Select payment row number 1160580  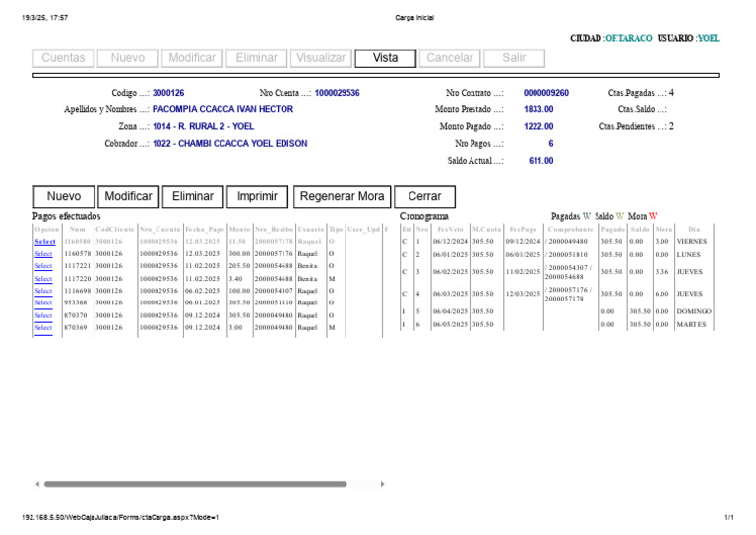click(44, 241)
